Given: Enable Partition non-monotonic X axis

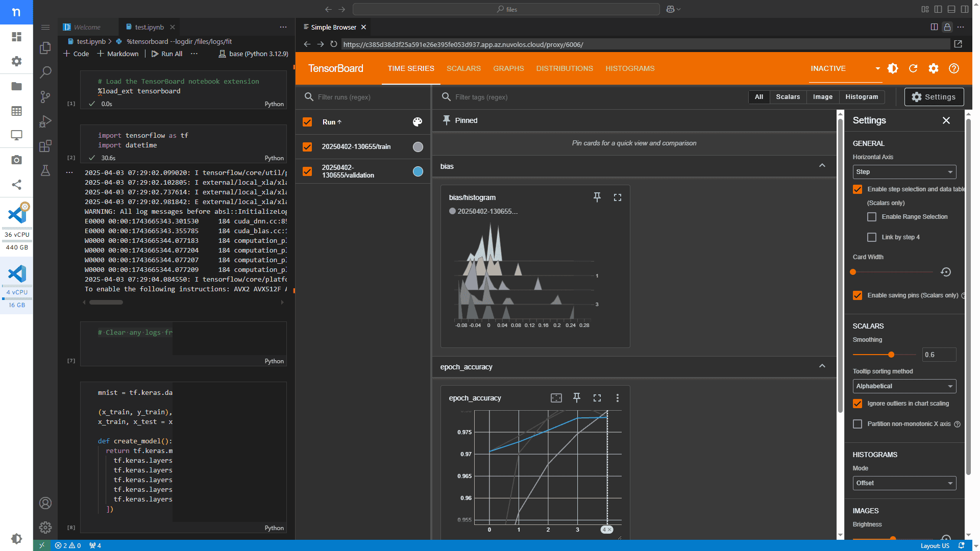Looking at the screenshot, I should click(x=857, y=424).
